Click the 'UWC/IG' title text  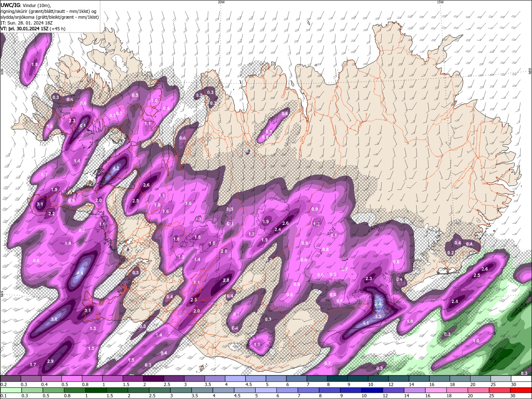pos(10,5)
